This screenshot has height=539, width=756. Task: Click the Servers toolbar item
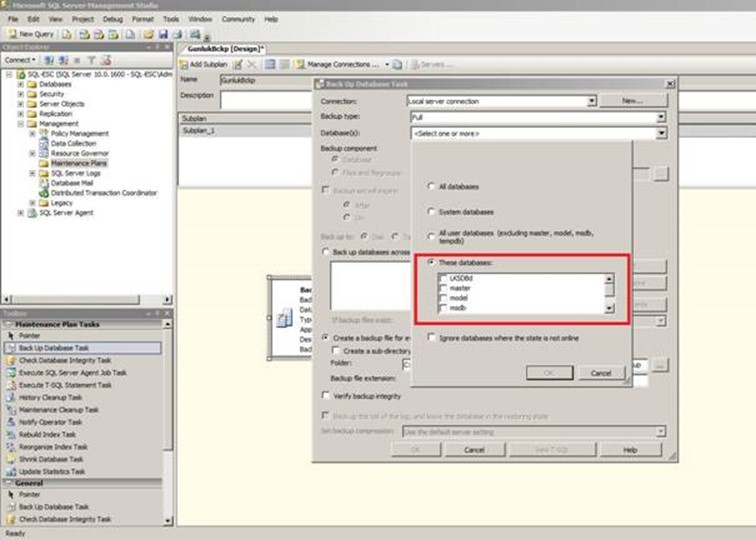[432, 64]
